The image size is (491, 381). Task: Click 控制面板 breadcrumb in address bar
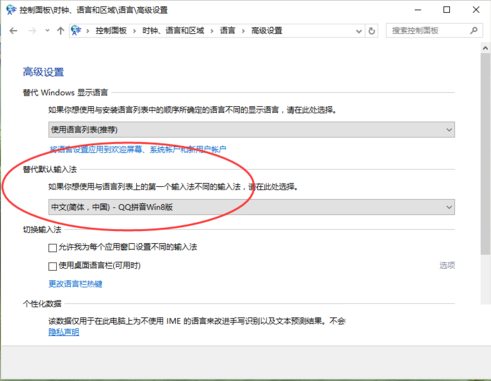coord(111,31)
